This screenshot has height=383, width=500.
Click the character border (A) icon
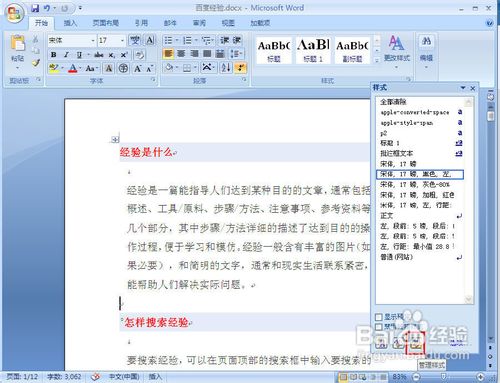(150, 40)
